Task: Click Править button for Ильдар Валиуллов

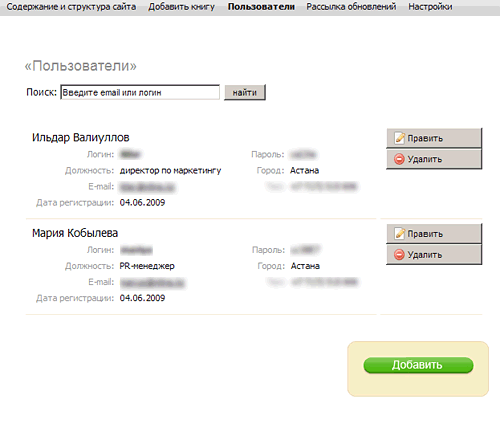Action: pos(434,138)
